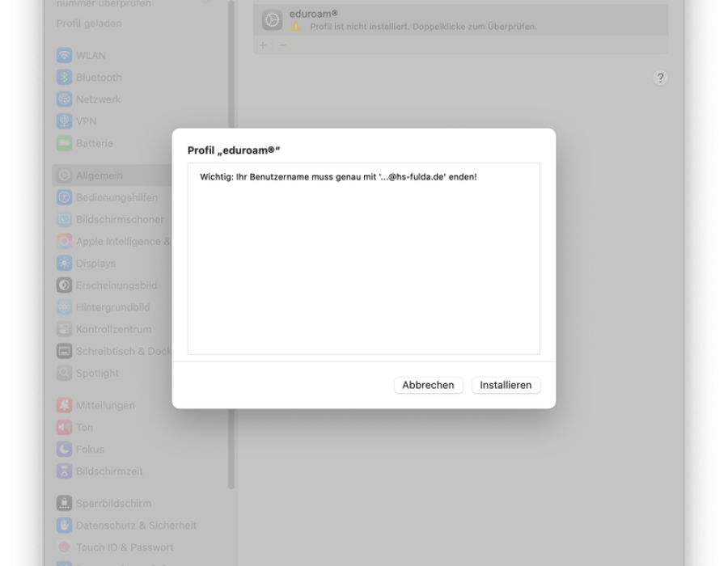This screenshot has height=566, width=728.
Task: Click the Abbrechen button
Action: pyautogui.click(x=428, y=385)
